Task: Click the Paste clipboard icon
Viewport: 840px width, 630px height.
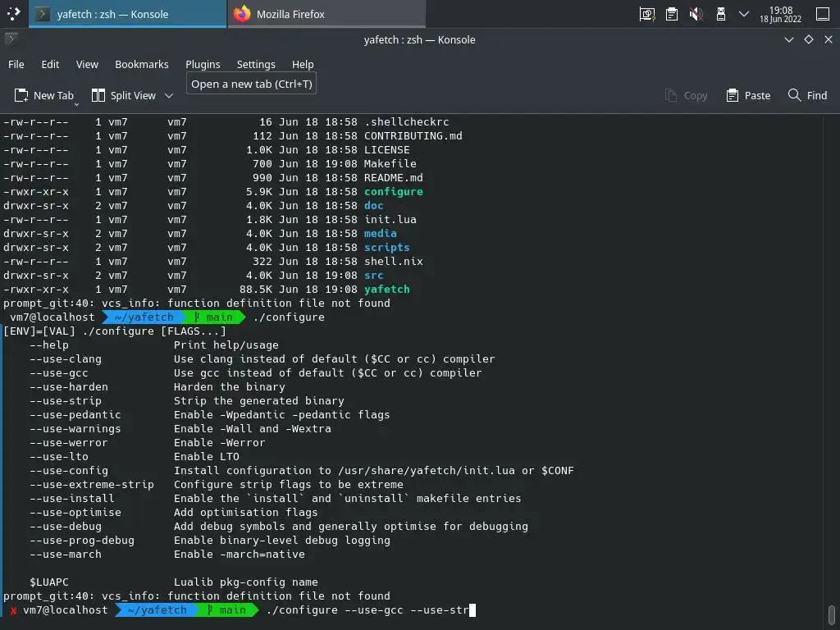Action: pos(733,95)
